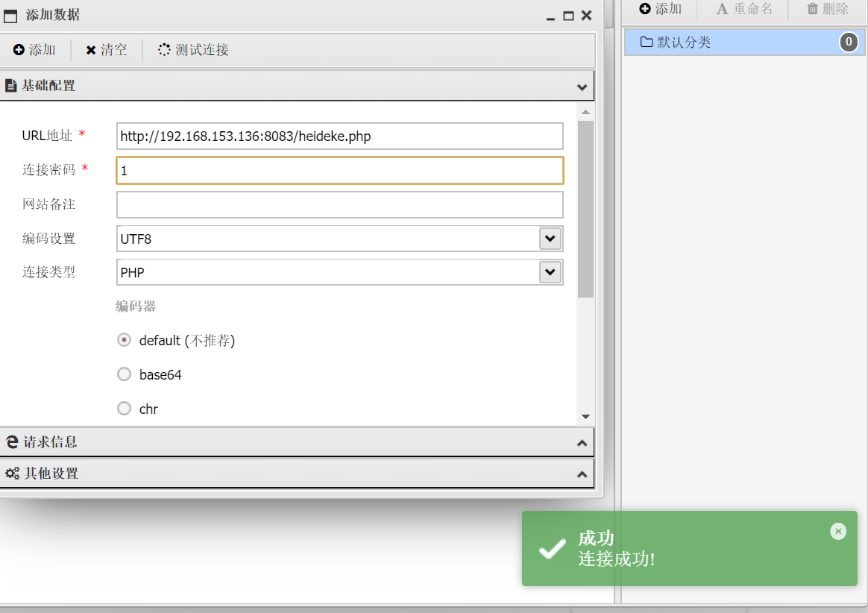Image resolution: width=868 pixels, height=613 pixels.
Task: Click the 基础配置 document icon
Action: (10, 86)
